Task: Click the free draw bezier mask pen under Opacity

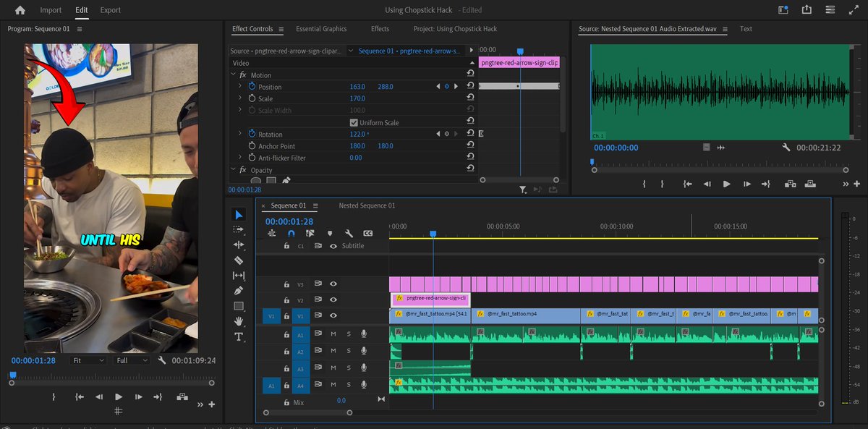Action: [286, 180]
